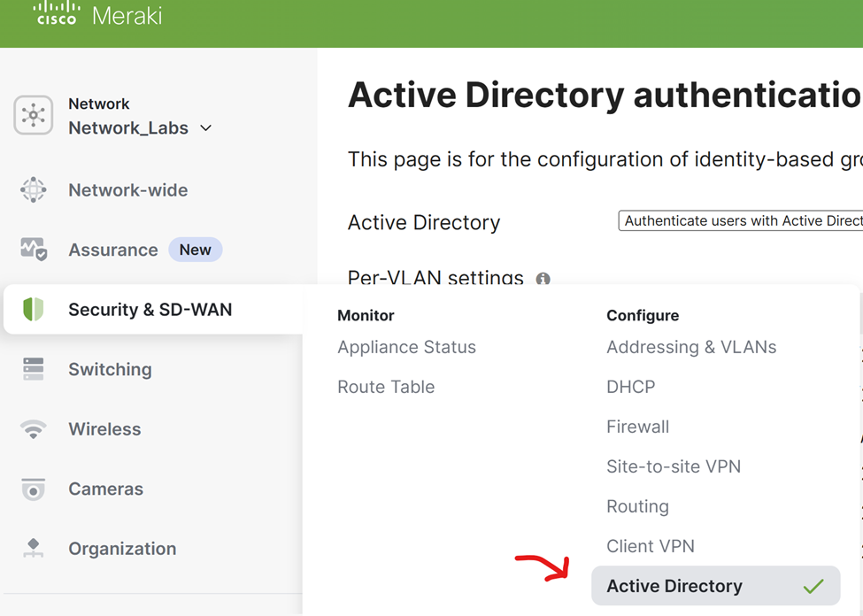Image resolution: width=863 pixels, height=616 pixels.
Task: Open the Routing configuration page
Action: tap(637, 506)
